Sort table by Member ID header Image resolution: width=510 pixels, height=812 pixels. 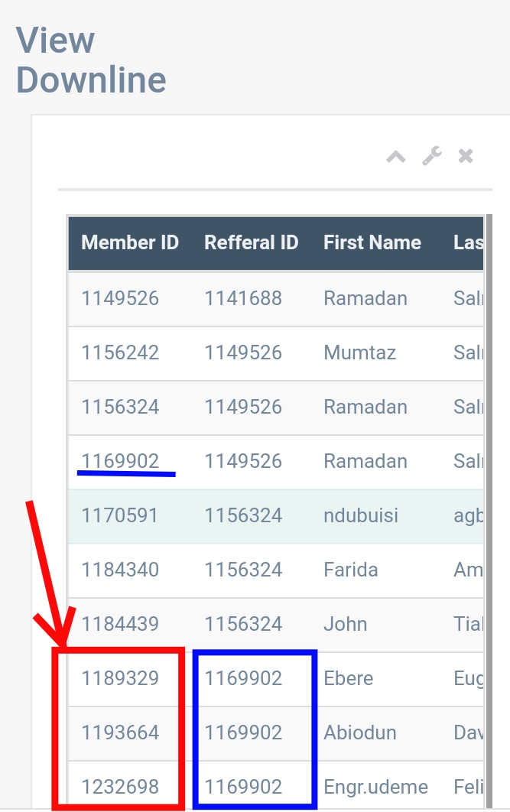point(130,243)
